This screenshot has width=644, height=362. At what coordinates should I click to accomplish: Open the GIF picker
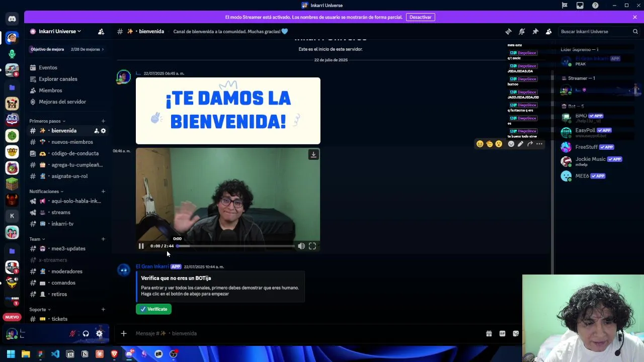[502, 333]
